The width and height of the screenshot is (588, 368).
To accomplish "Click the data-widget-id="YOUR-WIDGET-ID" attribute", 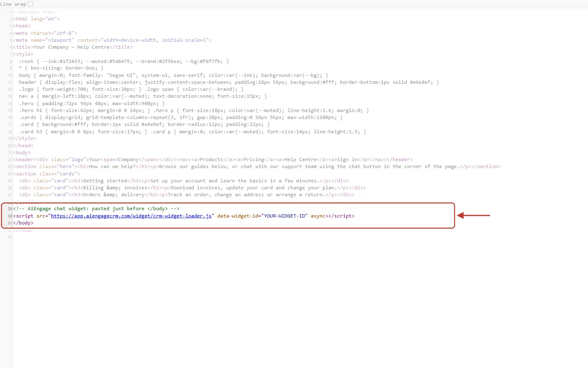I will pos(263,216).
